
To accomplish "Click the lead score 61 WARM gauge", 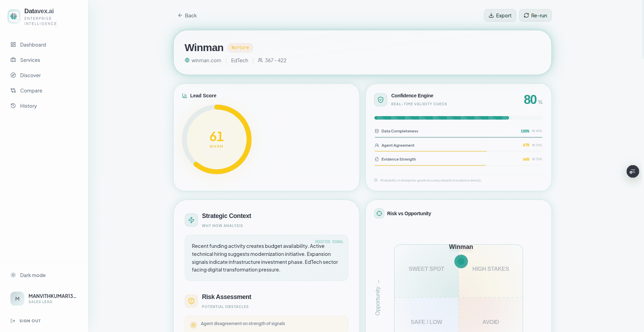I will click(216, 139).
